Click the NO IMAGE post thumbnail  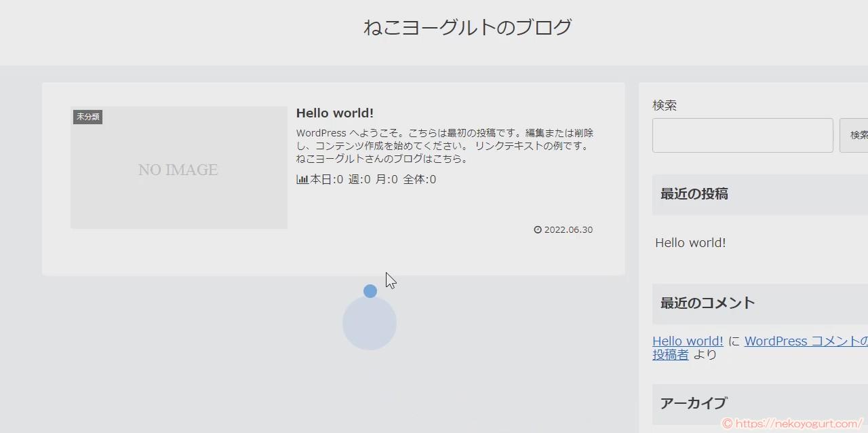point(178,167)
